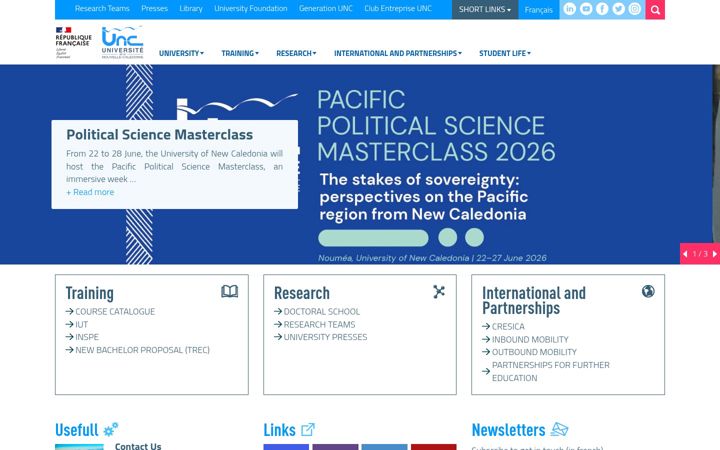The image size is (720, 450).
Task: Click the gears icon beside Usefull
Action: [111, 429]
